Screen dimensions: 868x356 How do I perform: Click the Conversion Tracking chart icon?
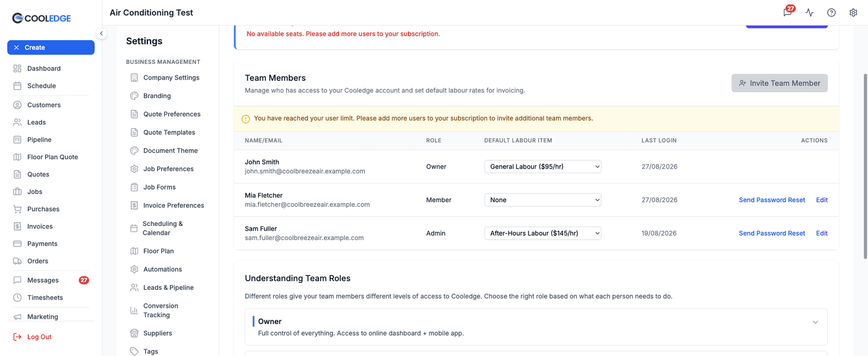coord(134,310)
